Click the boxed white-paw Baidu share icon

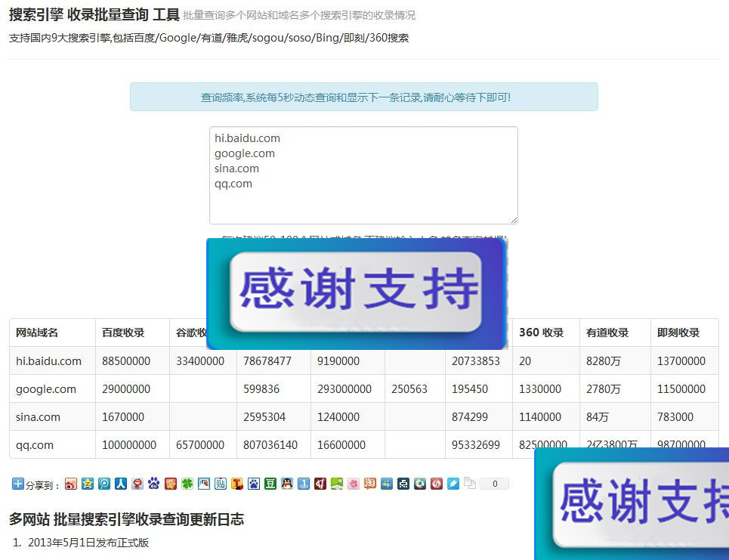[x=254, y=484]
